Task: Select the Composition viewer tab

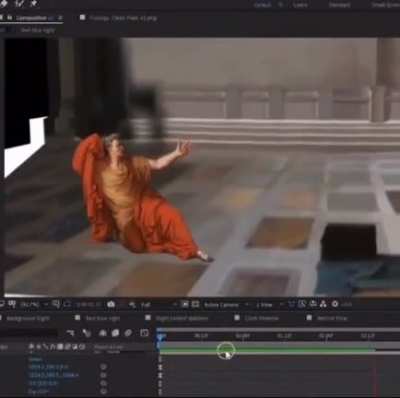Action: click(31, 18)
